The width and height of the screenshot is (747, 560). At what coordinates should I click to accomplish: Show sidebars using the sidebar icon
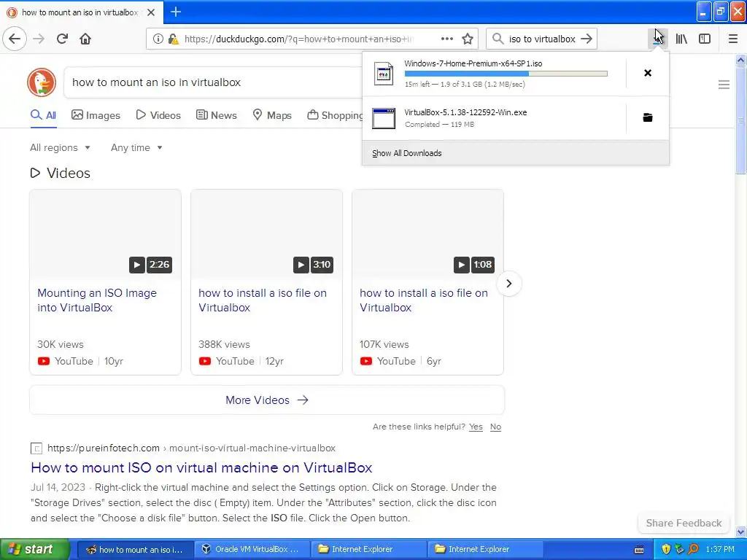click(x=705, y=39)
